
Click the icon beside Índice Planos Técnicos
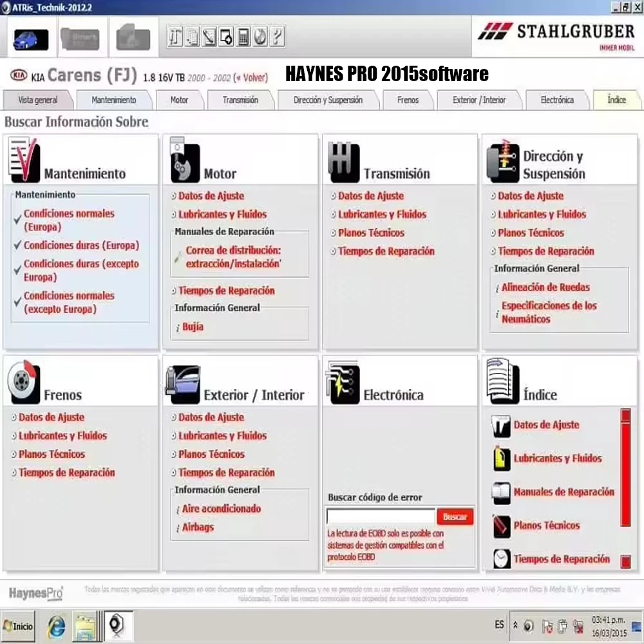[x=502, y=527]
